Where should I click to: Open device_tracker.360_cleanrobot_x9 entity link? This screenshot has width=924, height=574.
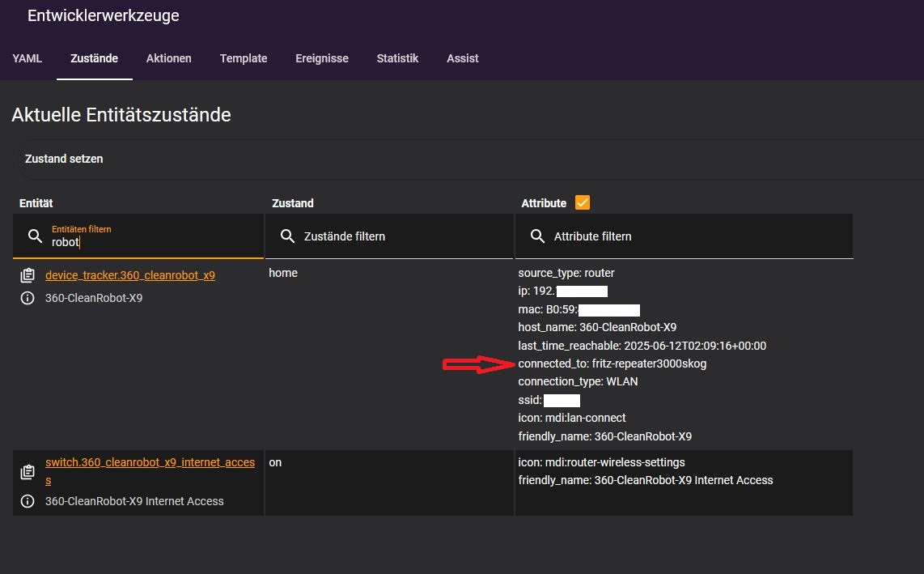coord(130,275)
